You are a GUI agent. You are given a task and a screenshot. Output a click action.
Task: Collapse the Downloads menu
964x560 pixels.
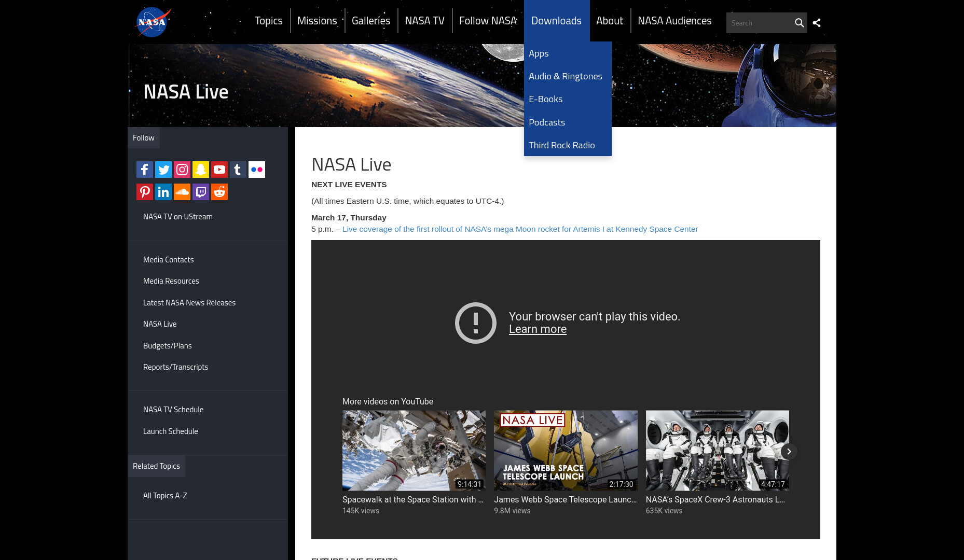pyautogui.click(x=556, y=21)
